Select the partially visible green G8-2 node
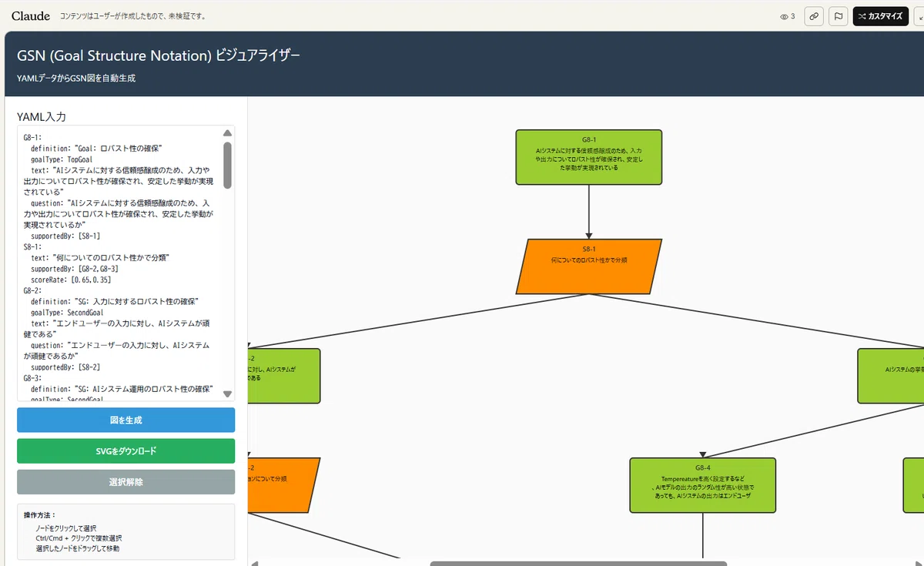This screenshot has height=566, width=924. tap(283, 376)
